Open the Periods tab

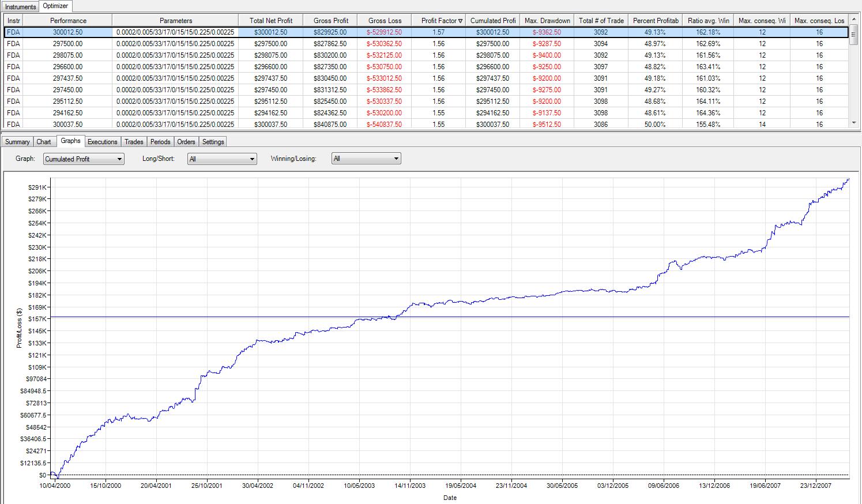160,142
